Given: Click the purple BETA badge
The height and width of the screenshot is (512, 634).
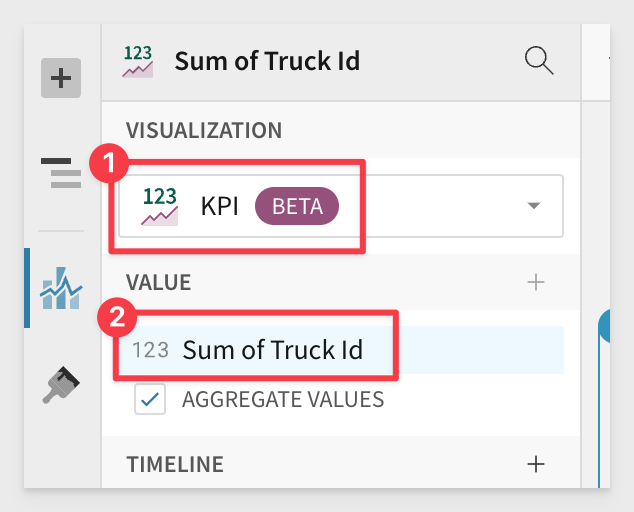Looking at the screenshot, I should pyautogui.click(x=297, y=207).
